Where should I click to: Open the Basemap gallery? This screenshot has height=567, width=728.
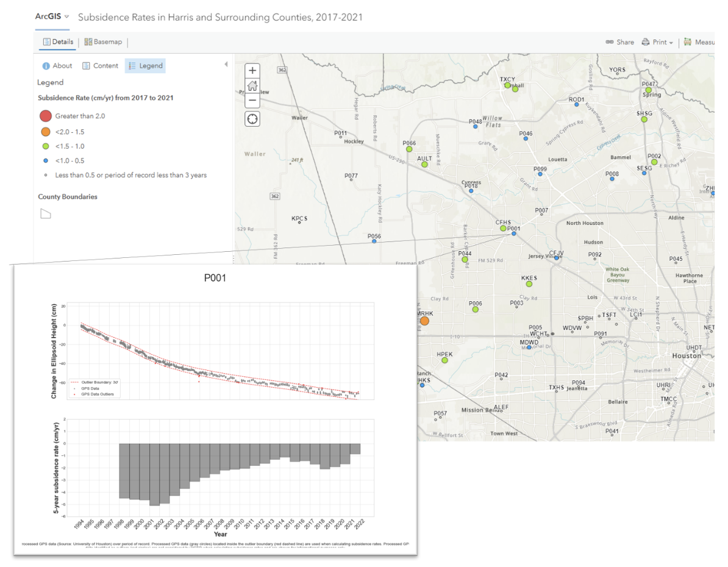tap(103, 42)
